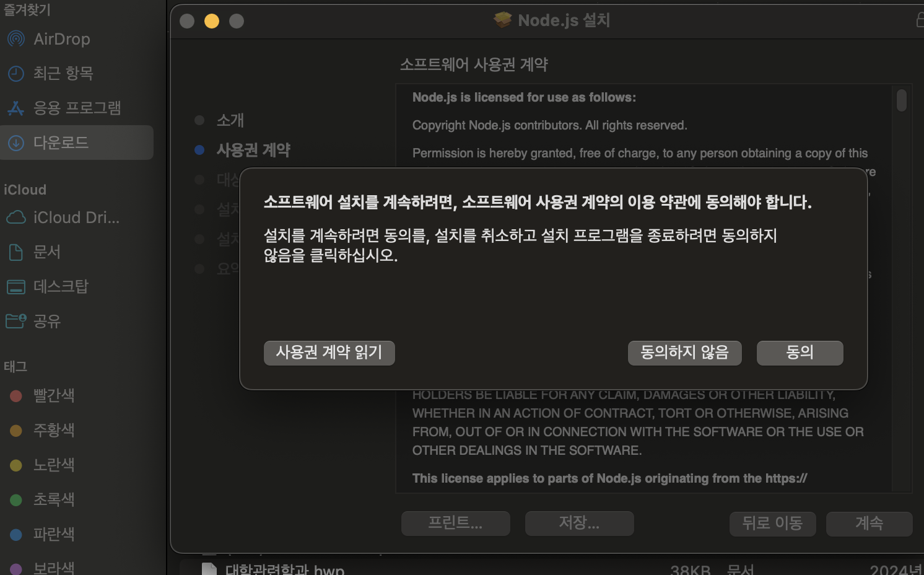Click the license text scrollbar thumb
This screenshot has height=575, width=924.
(x=902, y=100)
